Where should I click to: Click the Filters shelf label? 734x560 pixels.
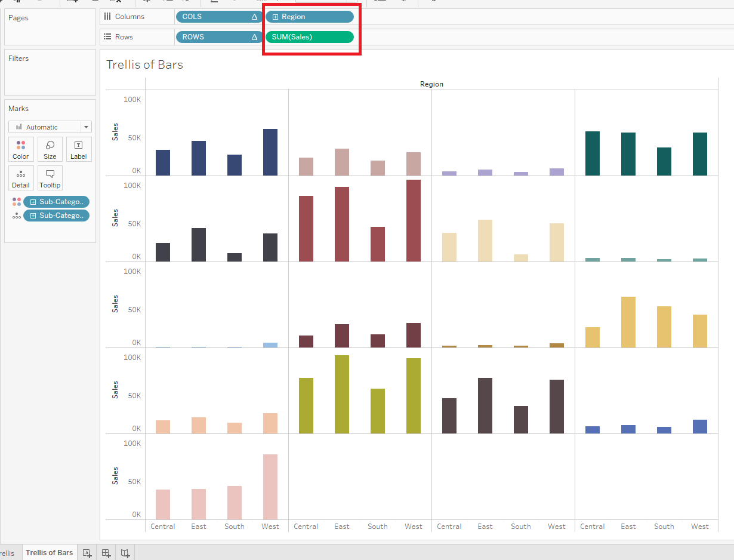tap(18, 59)
